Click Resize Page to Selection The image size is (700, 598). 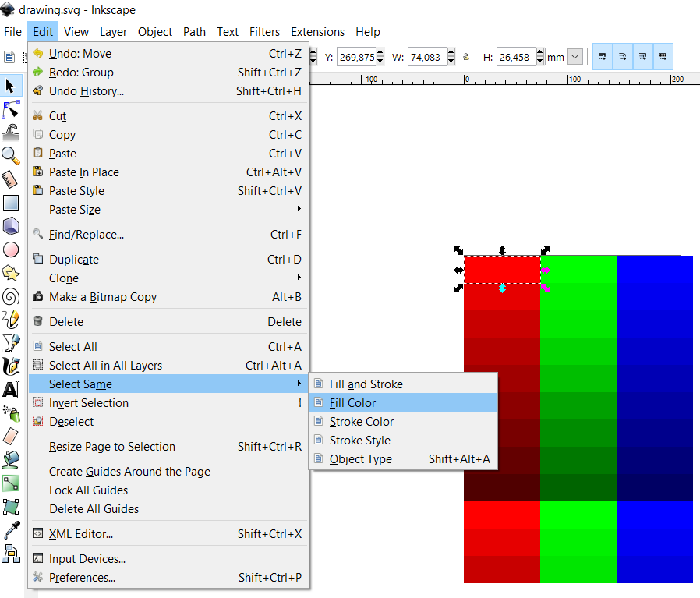[x=168, y=447]
